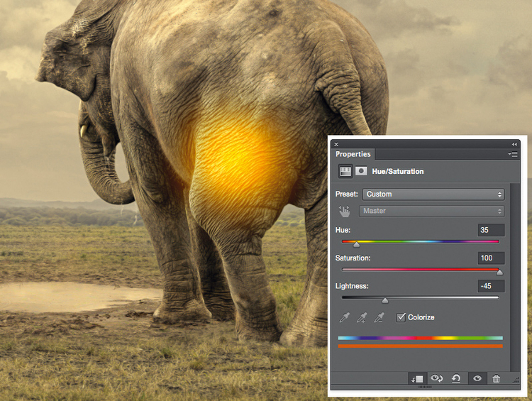Click the Saturation value field showing 100
The height and width of the screenshot is (401, 532).
(491, 258)
